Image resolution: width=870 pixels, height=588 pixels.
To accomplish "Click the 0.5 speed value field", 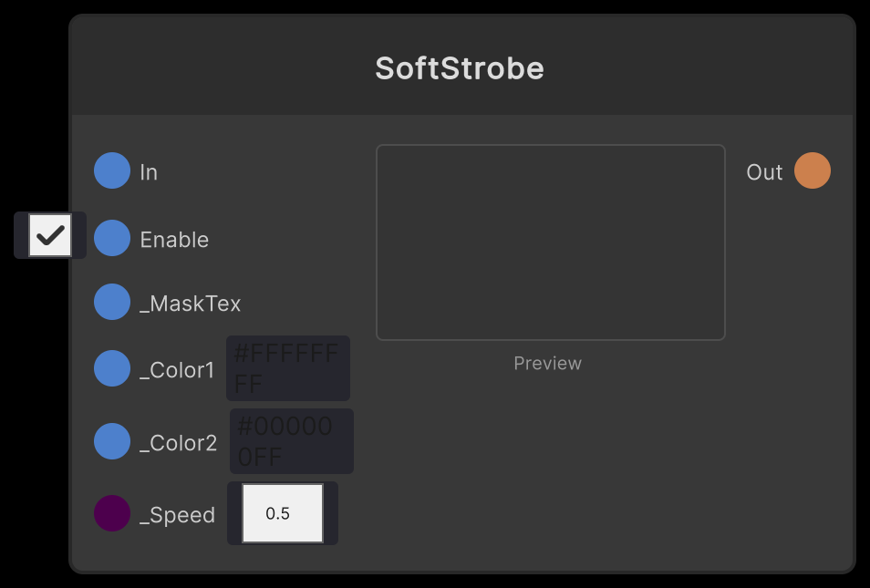I will [x=282, y=513].
